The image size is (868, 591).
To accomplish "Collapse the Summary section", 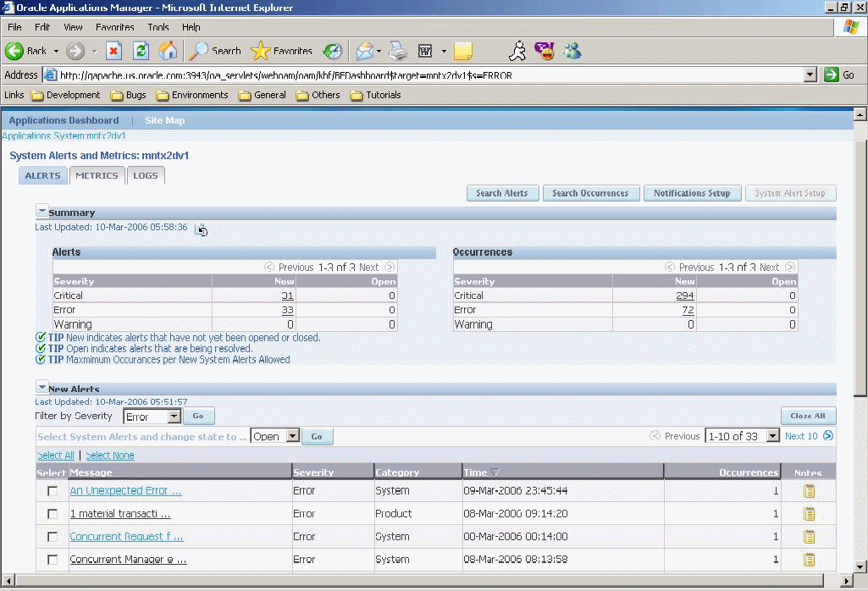I will pyautogui.click(x=41, y=212).
